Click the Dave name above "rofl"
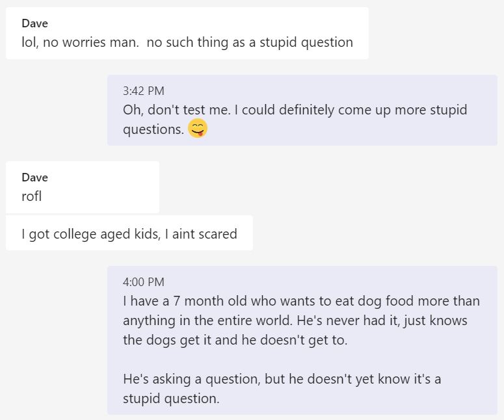 (x=34, y=177)
